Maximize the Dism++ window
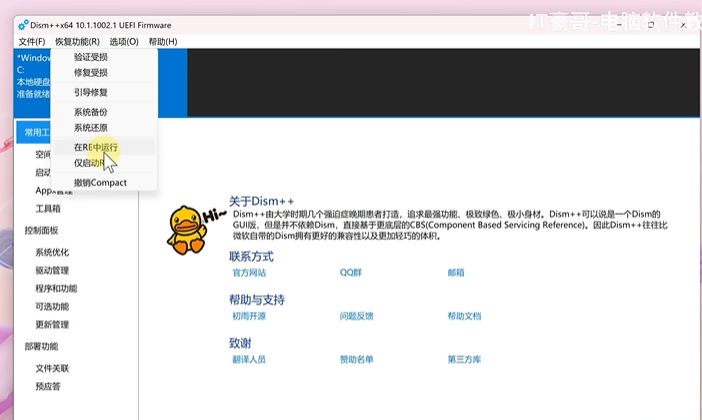 (651, 25)
